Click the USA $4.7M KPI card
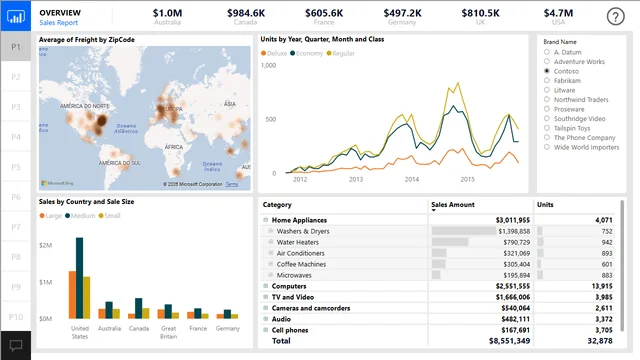640x360 pixels. [558, 17]
